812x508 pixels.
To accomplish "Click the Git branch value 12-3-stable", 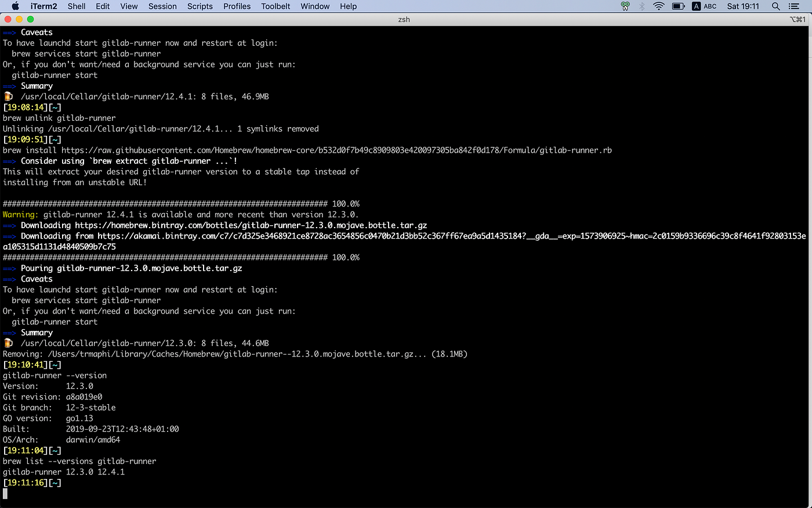I will click(x=90, y=408).
